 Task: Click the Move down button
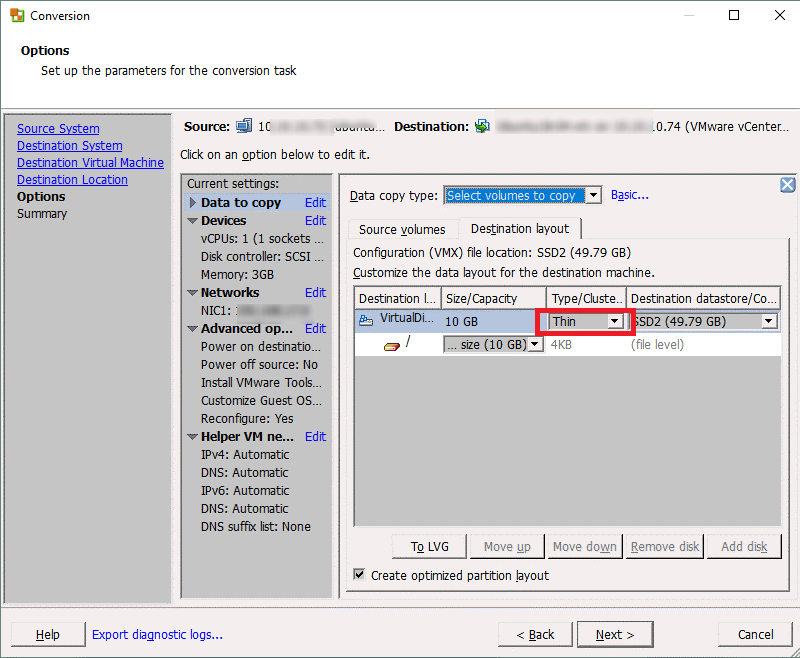(x=585, y=547)
